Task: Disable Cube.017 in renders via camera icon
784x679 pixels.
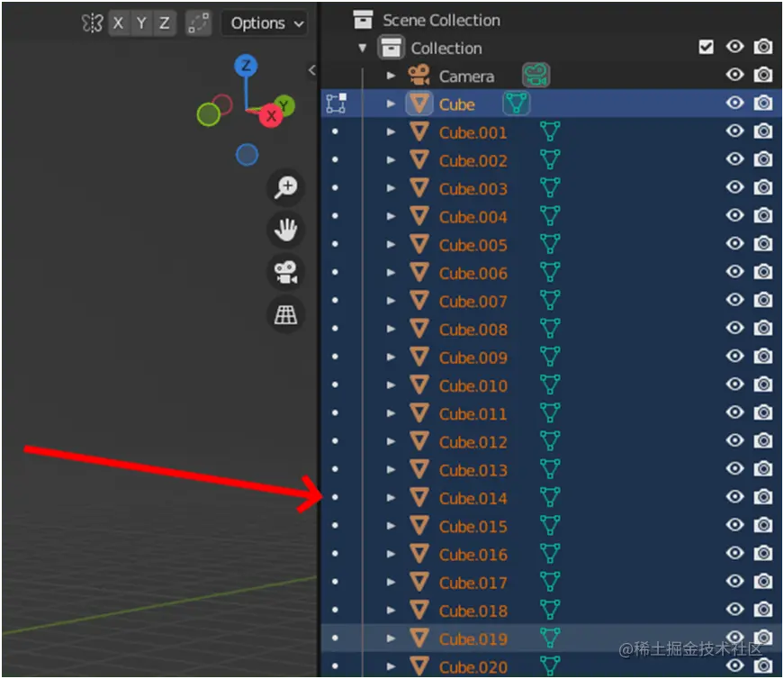Action: 763,582
